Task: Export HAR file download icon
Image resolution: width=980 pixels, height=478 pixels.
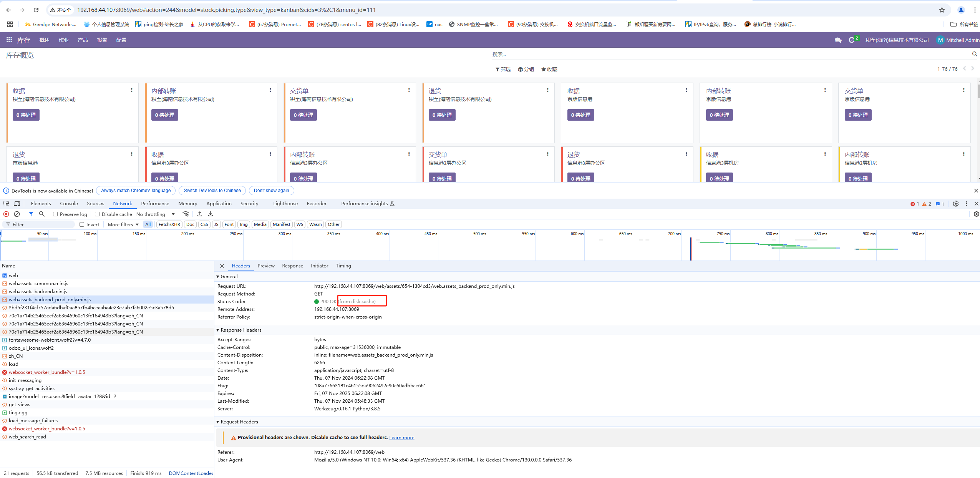Action: (211, 214)
